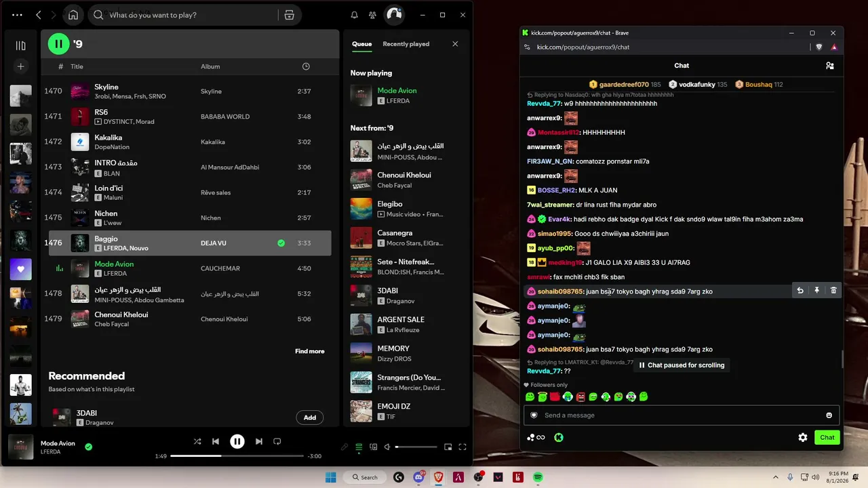The width and height of the screenshot is (868, 488).
Task: Select the Skyline track row
Action: 190,91
